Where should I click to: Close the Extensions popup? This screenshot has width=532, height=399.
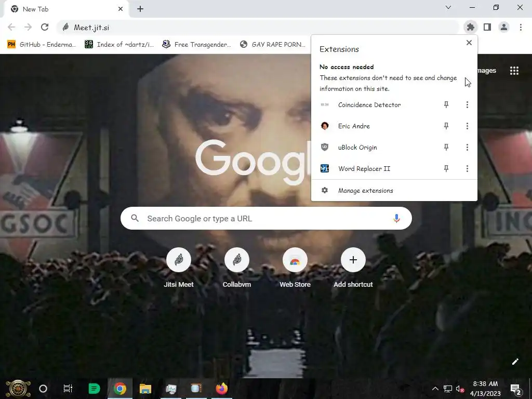click(x=469, y=43)
